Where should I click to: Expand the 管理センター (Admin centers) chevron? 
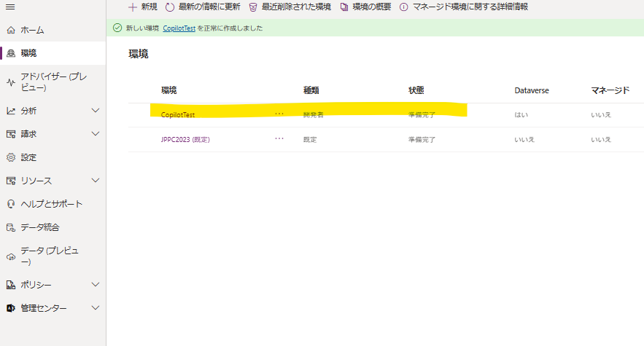click(x=96, y=308)
